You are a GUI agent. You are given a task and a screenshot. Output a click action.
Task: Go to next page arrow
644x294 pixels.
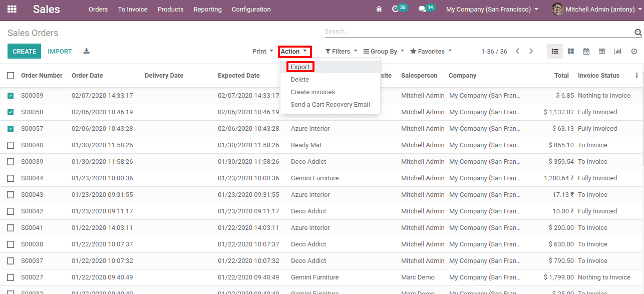[531, 51]
